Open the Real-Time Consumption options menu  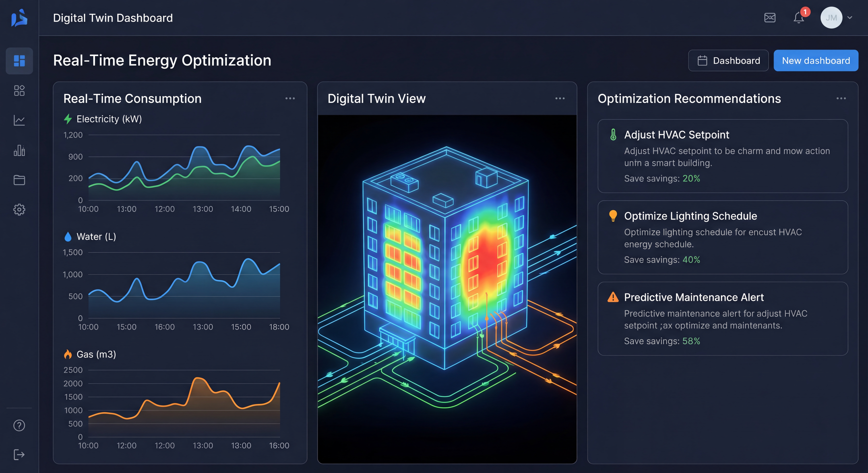(290, 98)
